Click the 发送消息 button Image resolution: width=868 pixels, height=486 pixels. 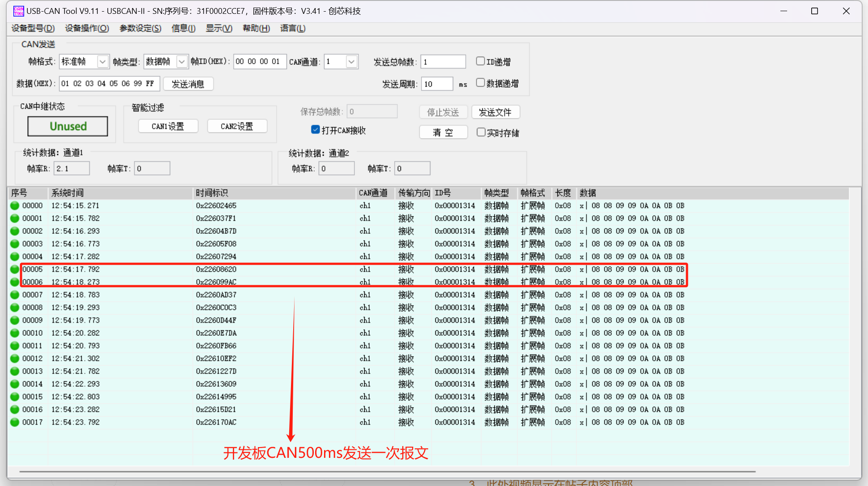(x=188, y=84)
